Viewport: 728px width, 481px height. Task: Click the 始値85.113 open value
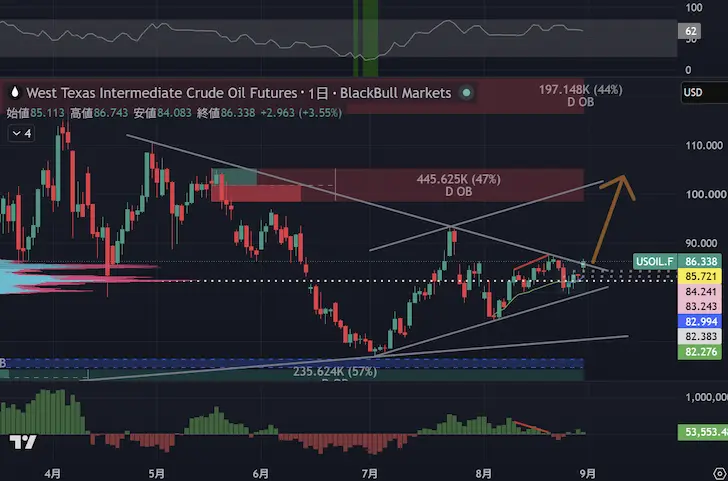pos(35,113)
